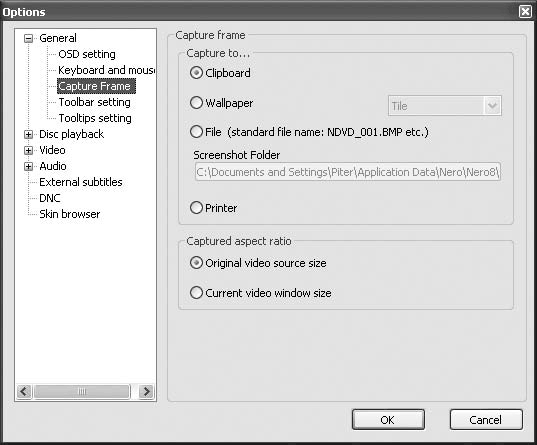Expand the Disc playback node
The width and height of the screenshot is (537, 445).
click(28, 134)
